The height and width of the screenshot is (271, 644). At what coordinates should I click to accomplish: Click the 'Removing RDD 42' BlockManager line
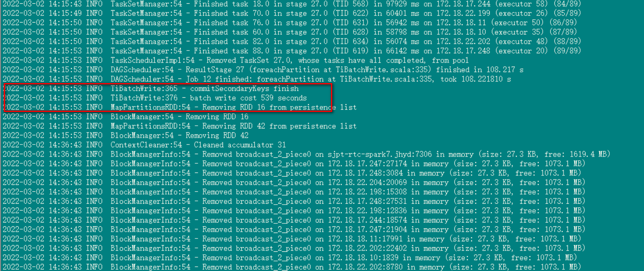pyautogui.click(x=125, y=136)
